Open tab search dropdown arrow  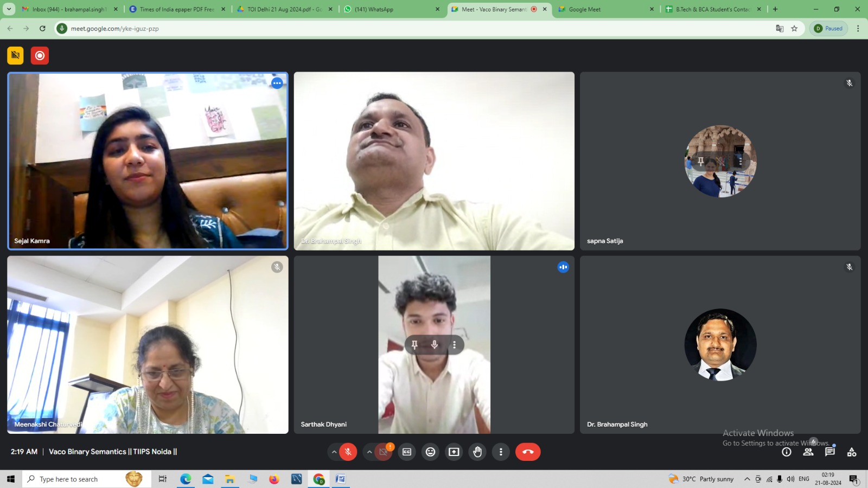click(x=9, y=9)
